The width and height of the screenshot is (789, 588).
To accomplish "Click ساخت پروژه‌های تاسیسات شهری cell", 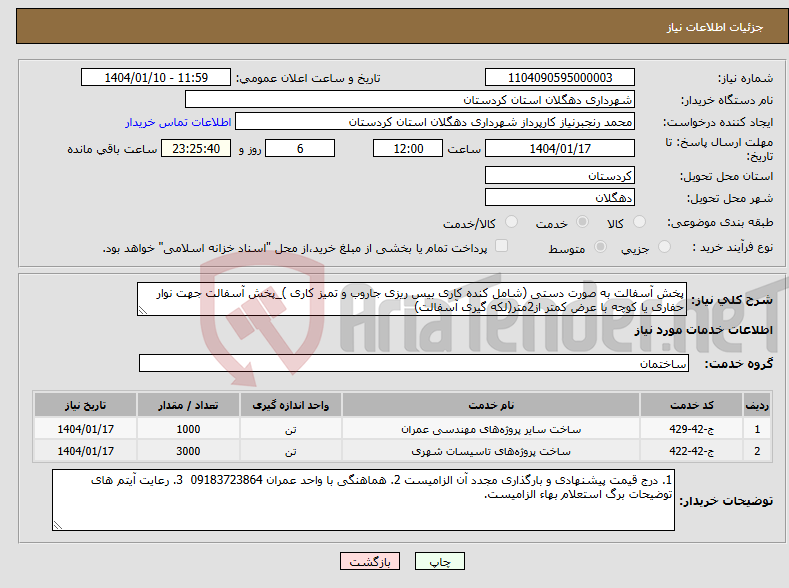I will coord(491,451).
